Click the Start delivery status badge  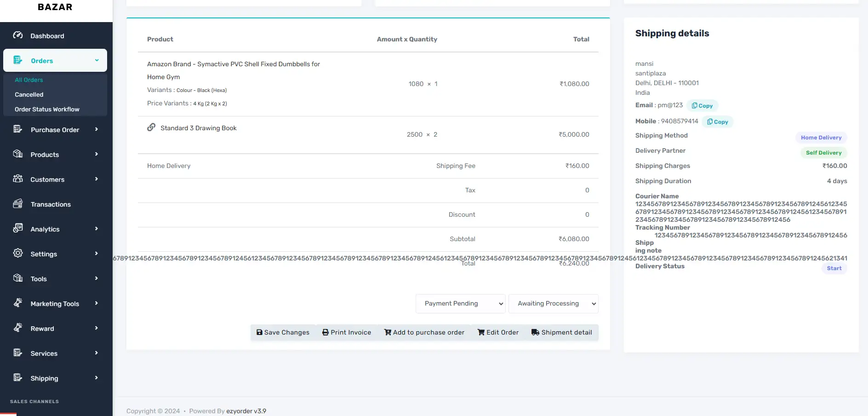834,268
